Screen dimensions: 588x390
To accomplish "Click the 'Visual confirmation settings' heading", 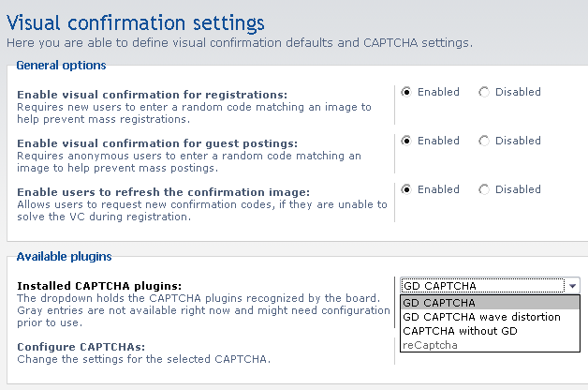I will pyautogui.click(x=135, y=22).
